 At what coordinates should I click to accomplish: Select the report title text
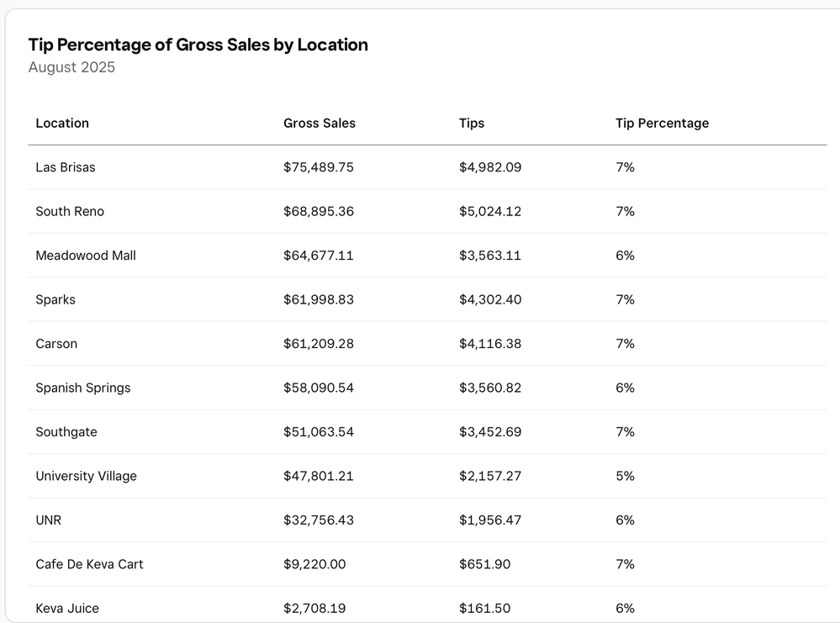coord(198,45)
